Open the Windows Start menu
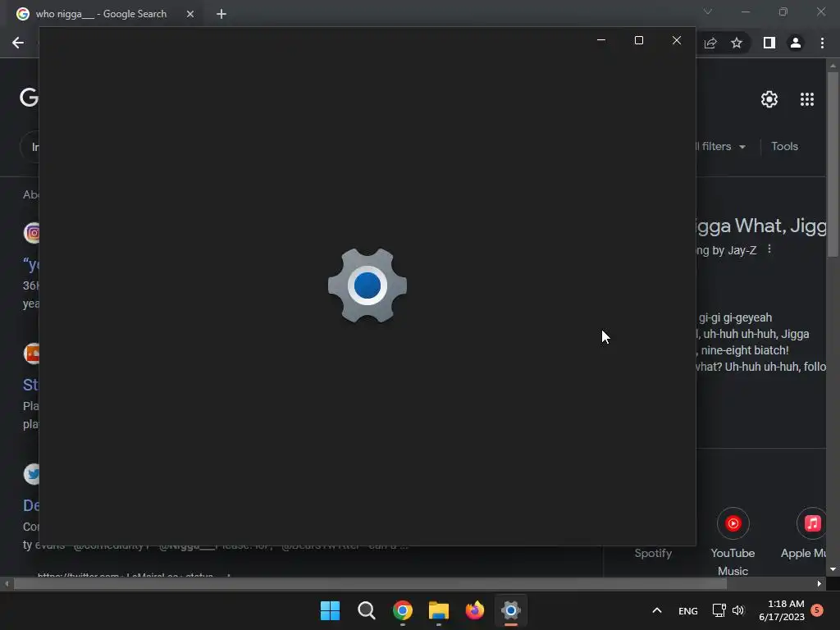This screenshot has height=630, width=840. tap(330, 610)
